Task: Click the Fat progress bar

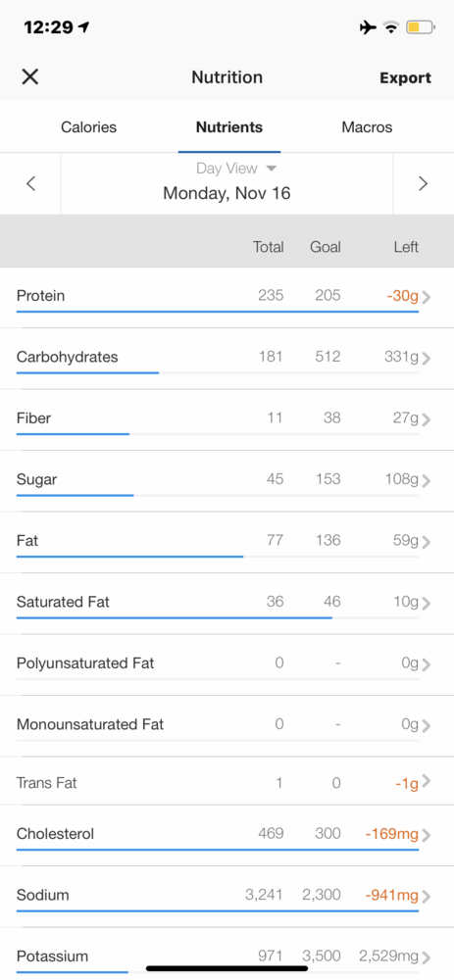Action: click(218, 557)
